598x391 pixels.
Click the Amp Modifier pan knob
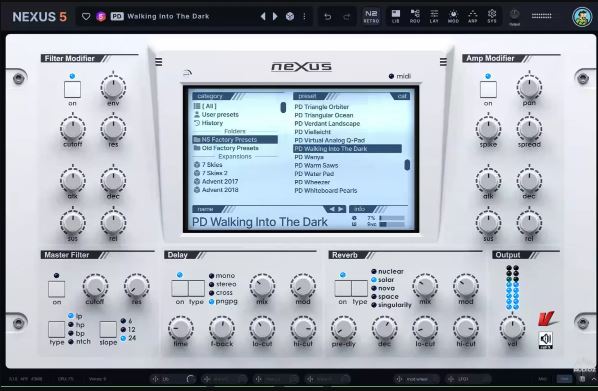point(529,87)
